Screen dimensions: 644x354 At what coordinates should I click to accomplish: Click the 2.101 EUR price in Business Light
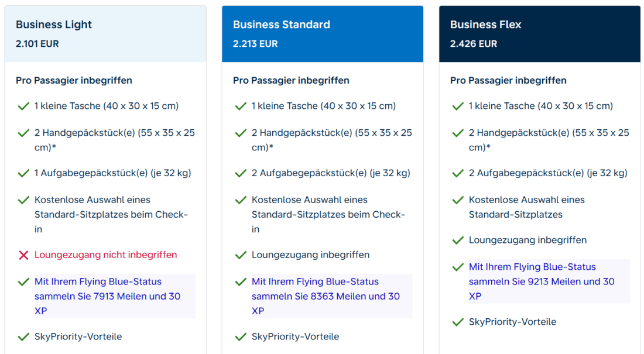[37, 44]
